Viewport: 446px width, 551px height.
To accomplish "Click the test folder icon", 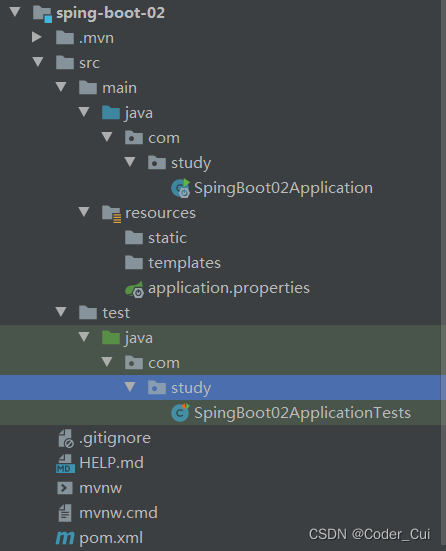I will coord(88,312).
